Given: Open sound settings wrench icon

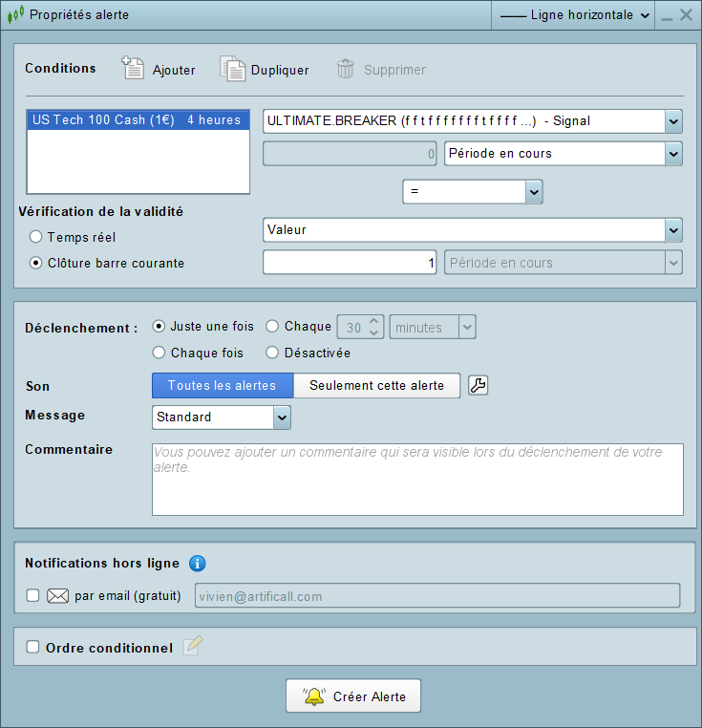Looking at the screenshot, I should [x=478, y=385].
